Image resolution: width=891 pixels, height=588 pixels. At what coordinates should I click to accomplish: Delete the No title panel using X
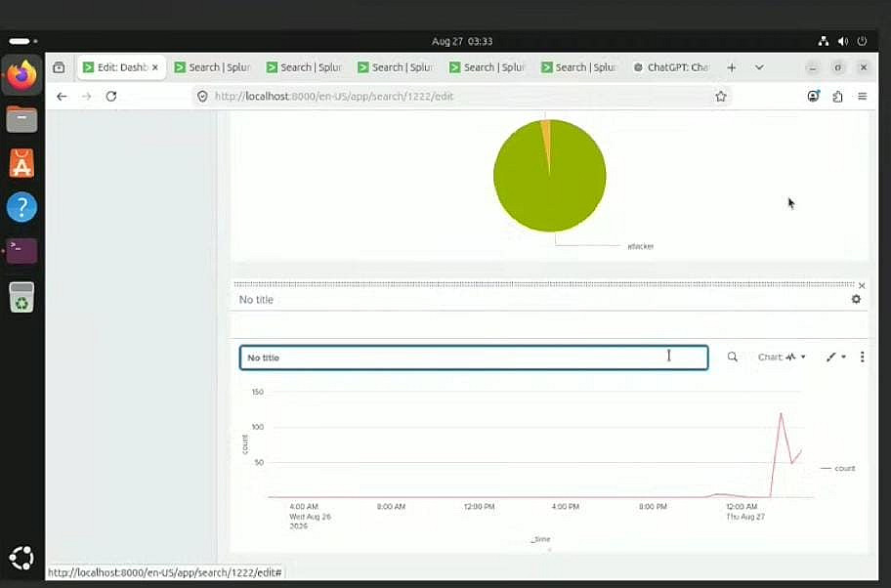[862, 286]
